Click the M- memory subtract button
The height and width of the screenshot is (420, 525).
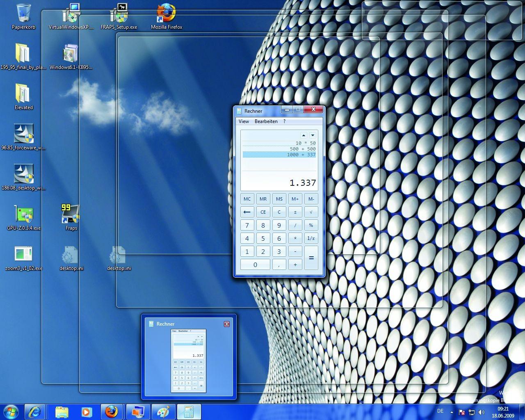[x=311, y=199]
